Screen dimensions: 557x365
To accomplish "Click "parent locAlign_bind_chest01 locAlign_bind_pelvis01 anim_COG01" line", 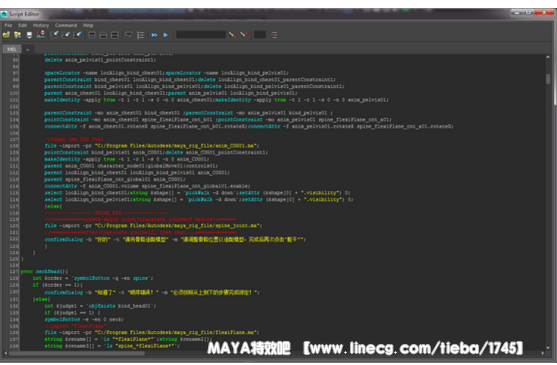I will (137, 173).
